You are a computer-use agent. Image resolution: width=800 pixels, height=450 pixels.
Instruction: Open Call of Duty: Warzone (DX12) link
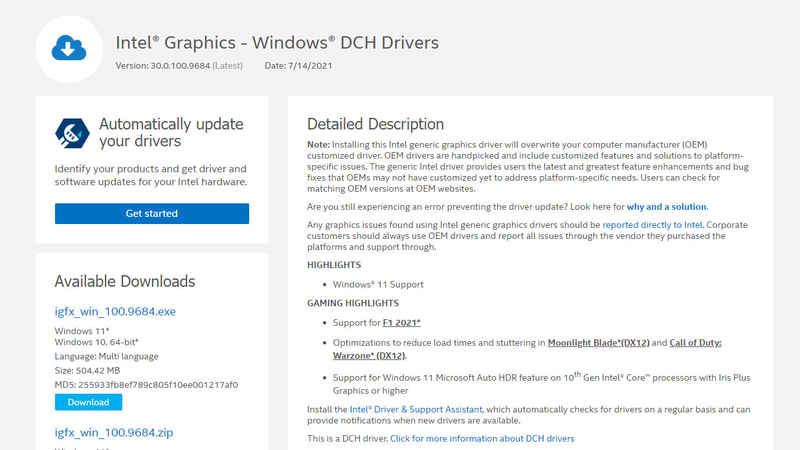click(527, 349)
